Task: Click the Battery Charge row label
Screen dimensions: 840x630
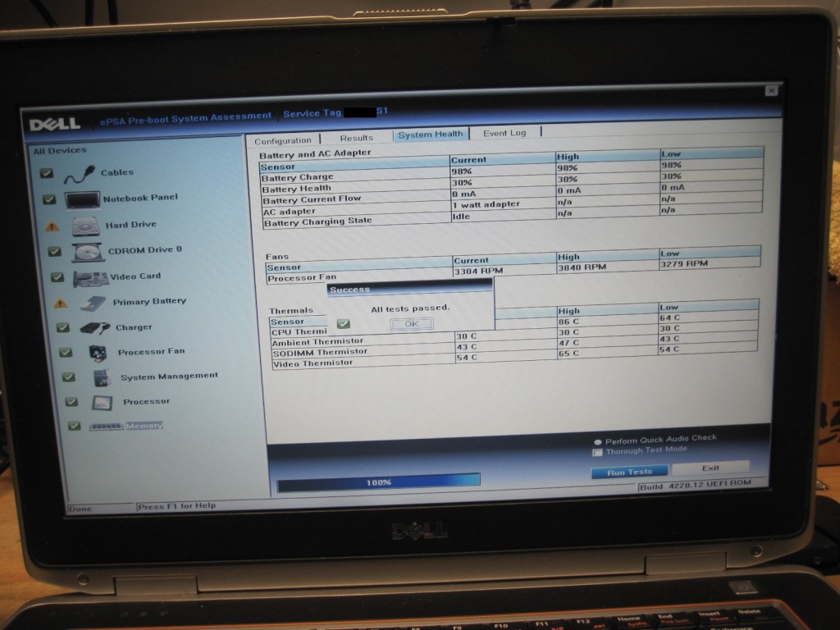Action: (297, 177)
